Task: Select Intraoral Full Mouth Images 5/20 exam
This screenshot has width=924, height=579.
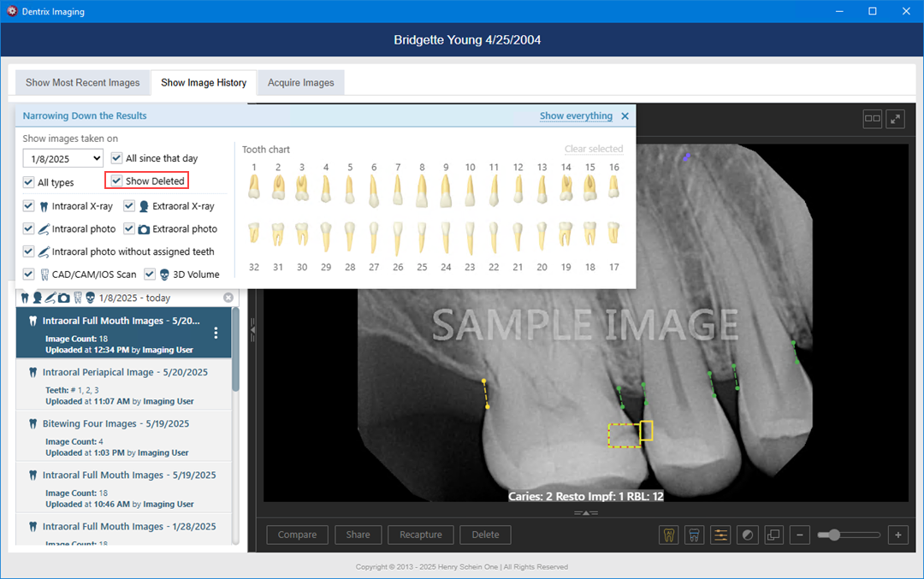Action: pyautogui.click(x=124, y=333)
